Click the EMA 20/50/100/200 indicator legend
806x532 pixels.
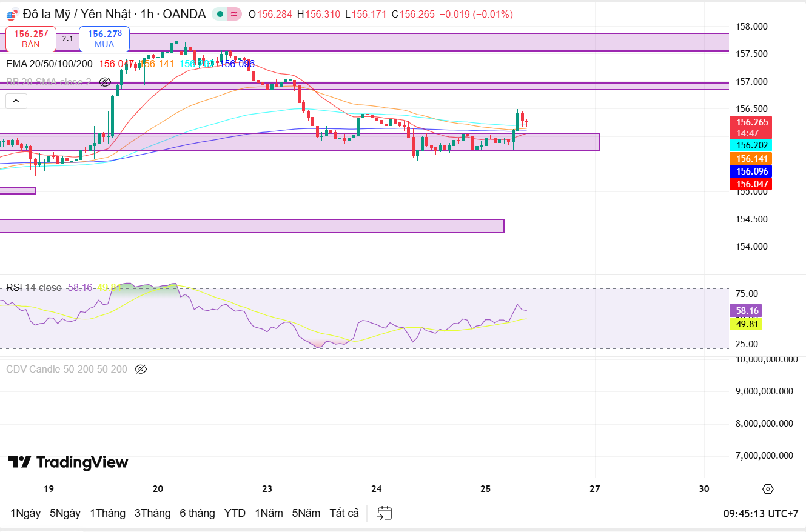coord(49,64)
